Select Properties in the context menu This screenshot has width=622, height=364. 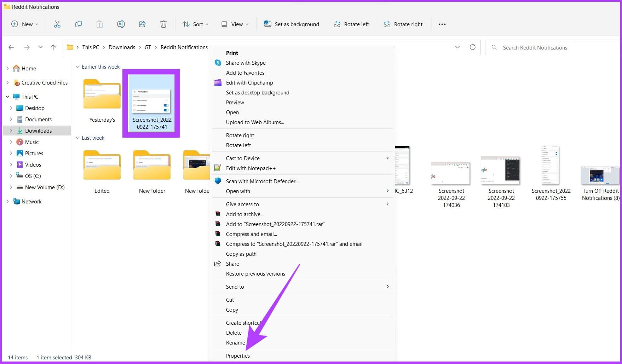point(238,356)
